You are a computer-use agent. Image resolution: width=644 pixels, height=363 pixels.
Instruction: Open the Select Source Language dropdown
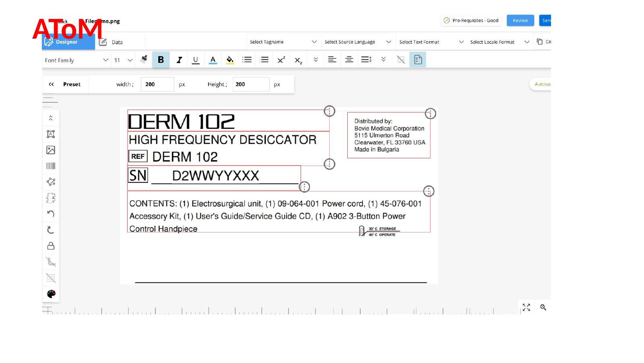pos(358,42)
